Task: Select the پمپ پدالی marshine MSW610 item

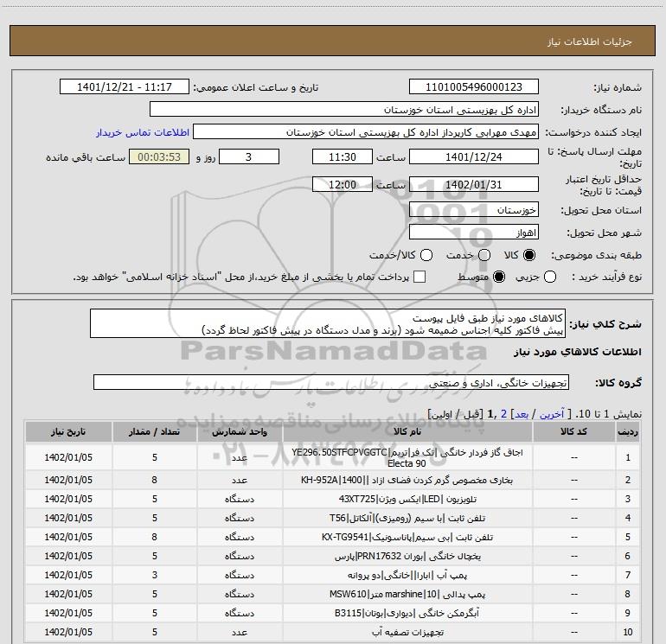Action: [407, 595]
